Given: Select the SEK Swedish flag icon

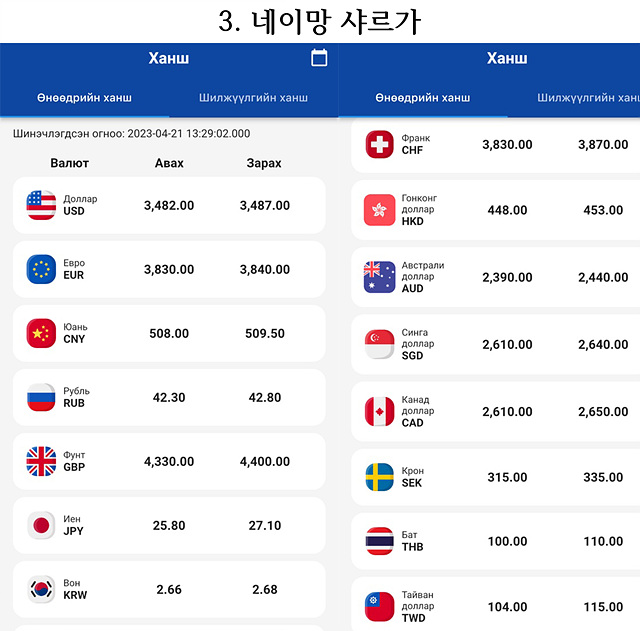Looking at the screenshot, I should pyautogui.click(x=380, y=477).
